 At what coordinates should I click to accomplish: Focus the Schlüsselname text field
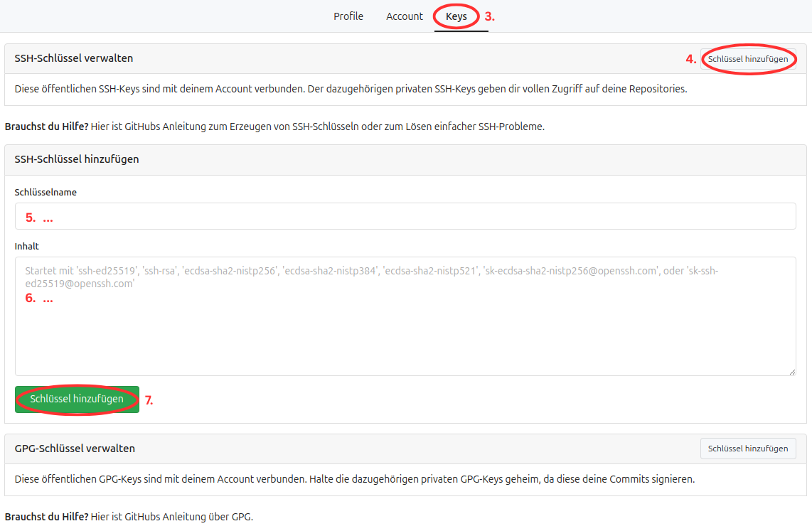pyautogui.click(x=405, y=216)
